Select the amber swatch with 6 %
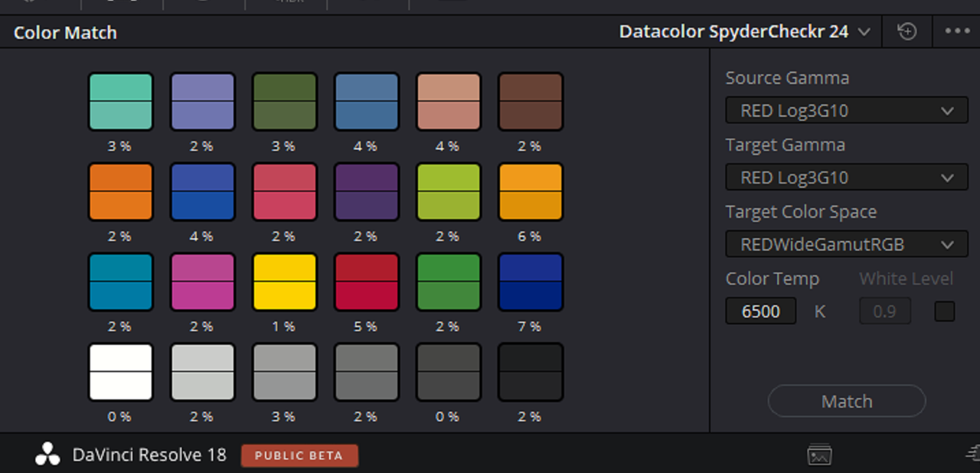980x473 pixels. [x=530, y=192]
